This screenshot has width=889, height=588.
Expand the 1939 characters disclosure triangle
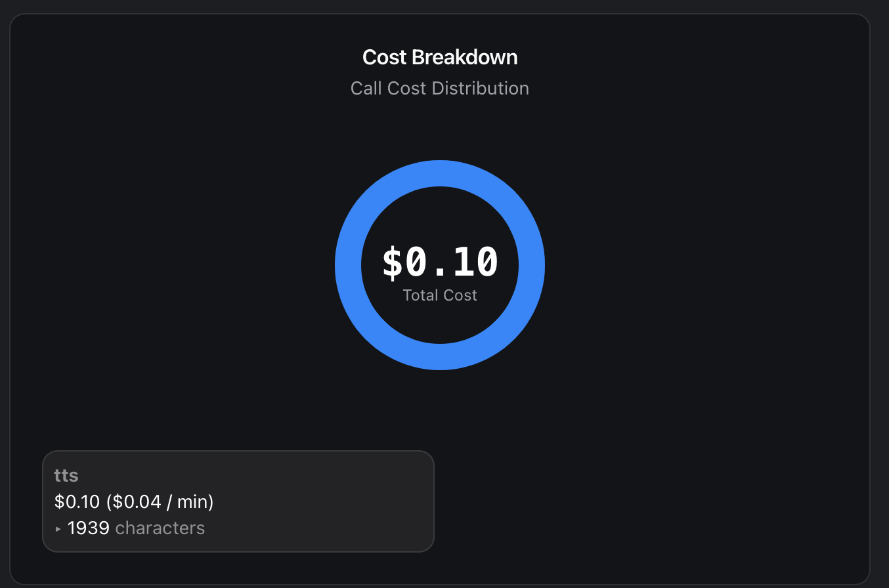58,529
